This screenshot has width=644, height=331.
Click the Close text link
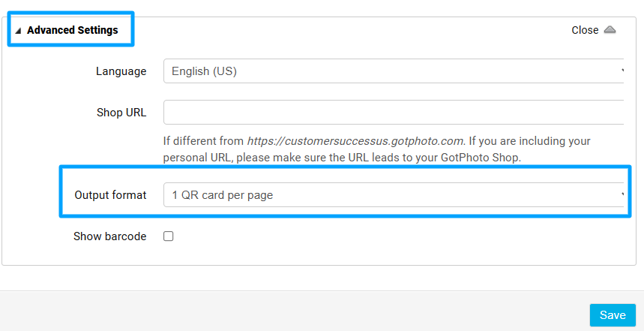point(585,30)
